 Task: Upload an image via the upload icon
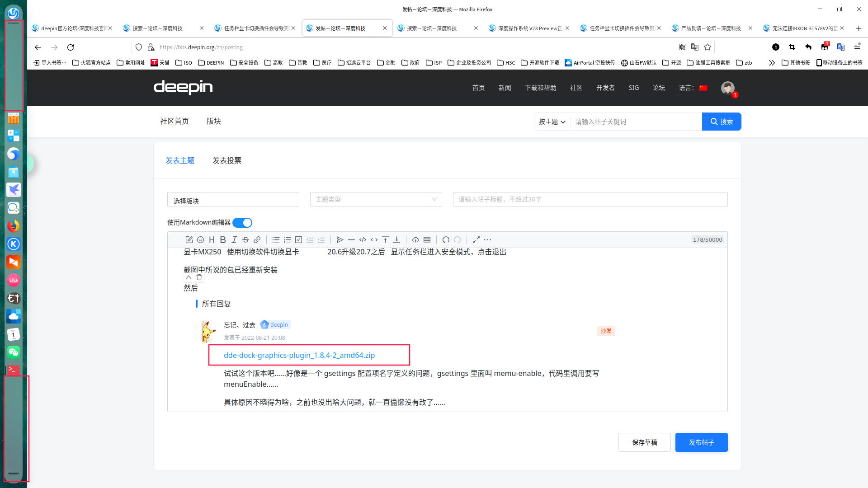(x=415, y=239)
